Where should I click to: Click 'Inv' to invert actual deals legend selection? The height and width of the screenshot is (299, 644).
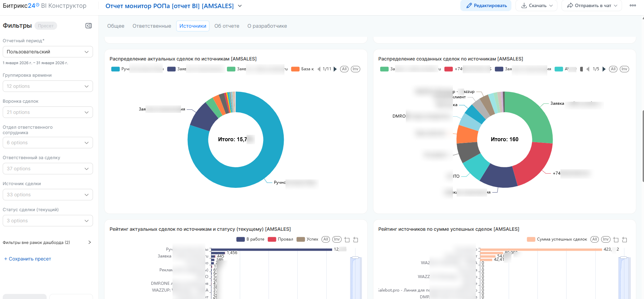pyautogui.click(x=355, y=69)
